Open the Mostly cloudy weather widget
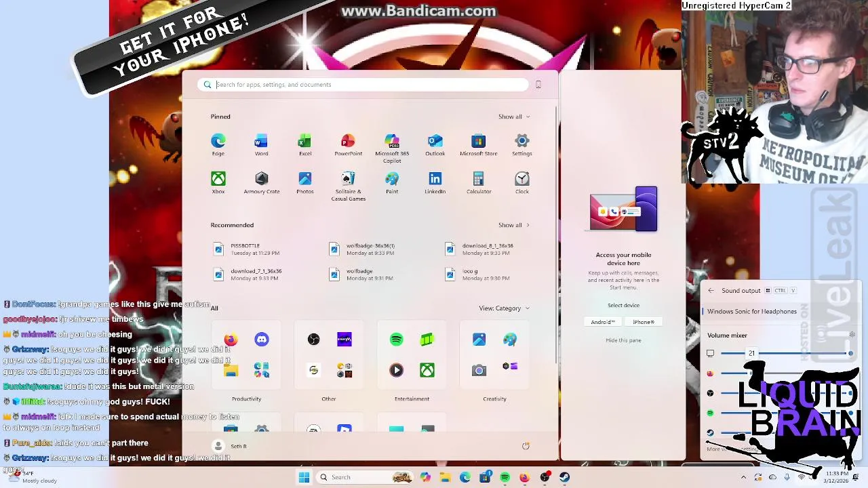Viewport: 868px width, 488px height. pos(32,477)
